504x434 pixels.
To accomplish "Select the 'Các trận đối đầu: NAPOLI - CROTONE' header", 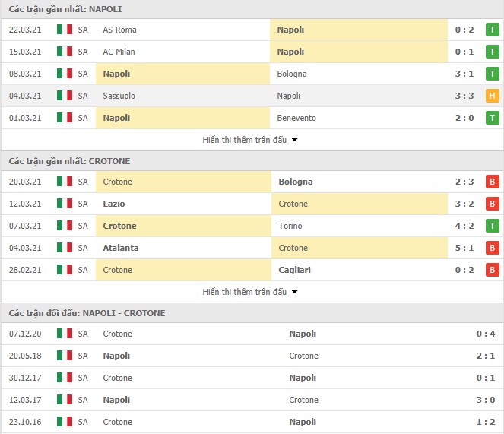I will coord(87,313).
